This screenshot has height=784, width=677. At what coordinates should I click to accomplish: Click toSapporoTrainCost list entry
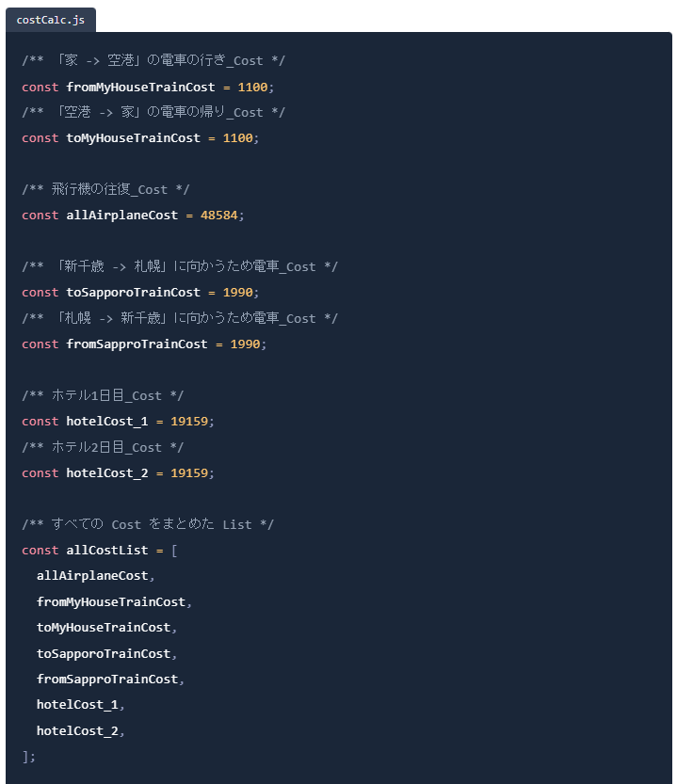pyautogui.click(x=104, y=653)
